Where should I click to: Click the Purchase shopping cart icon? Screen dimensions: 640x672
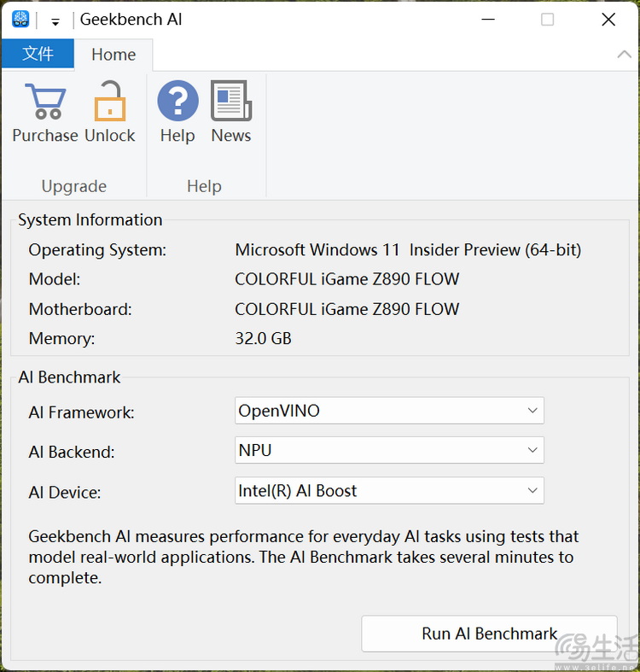pos(45,102)
